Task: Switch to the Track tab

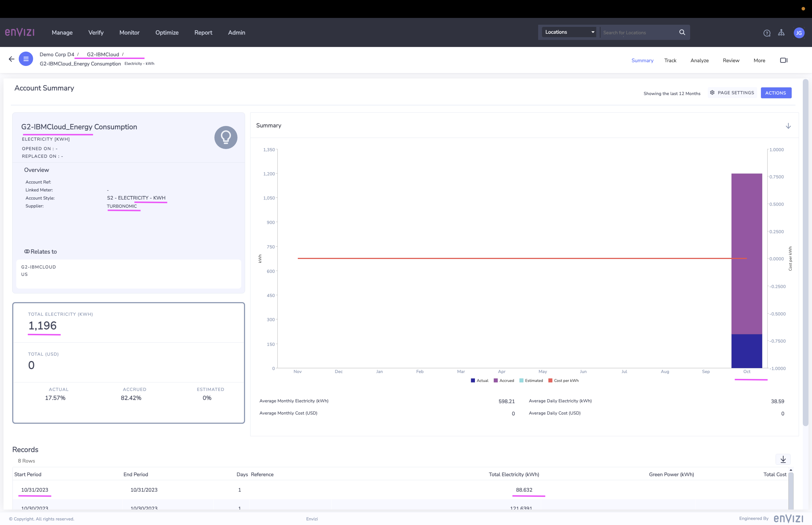Action: pos(670,60)
